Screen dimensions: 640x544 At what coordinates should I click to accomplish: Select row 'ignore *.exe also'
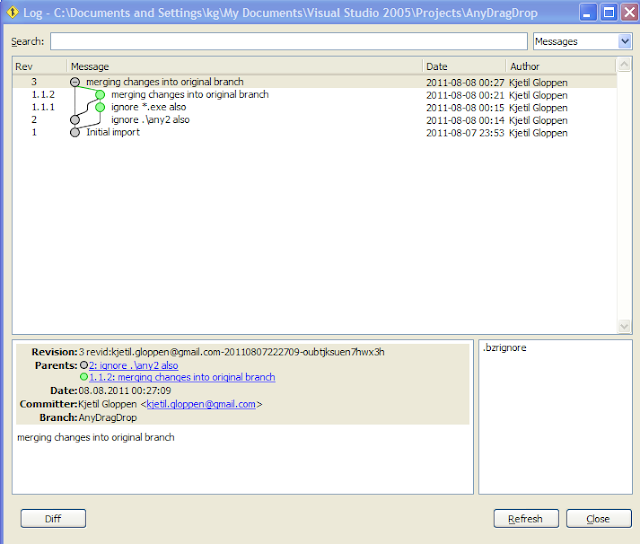pyautogui.click(x=149, y=107)
